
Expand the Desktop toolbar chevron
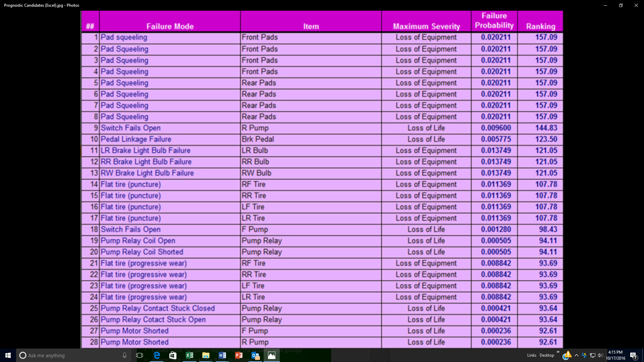point(558,352)
